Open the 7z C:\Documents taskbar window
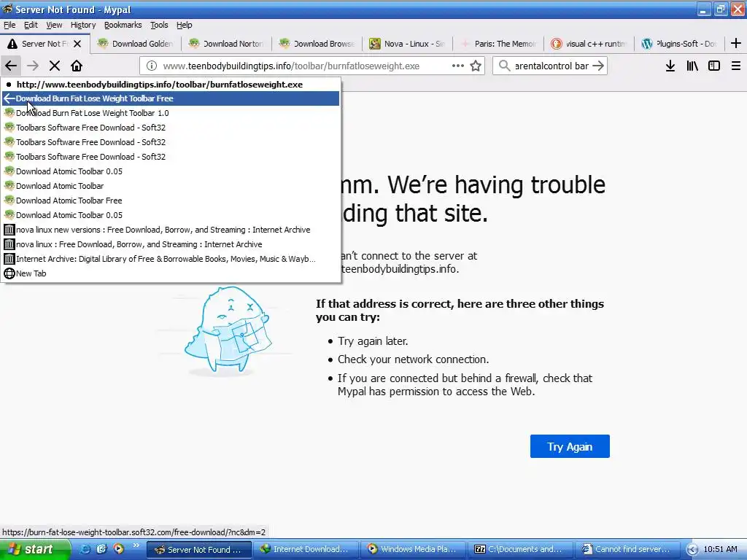The width and height of the screenshot is (747, 560). [520, 549]
